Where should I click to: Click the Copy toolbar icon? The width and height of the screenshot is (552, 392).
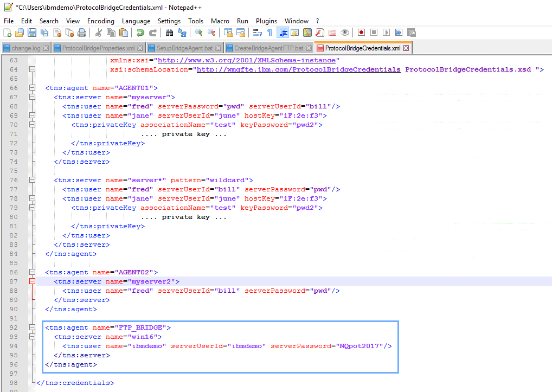(x=111, y=33)
